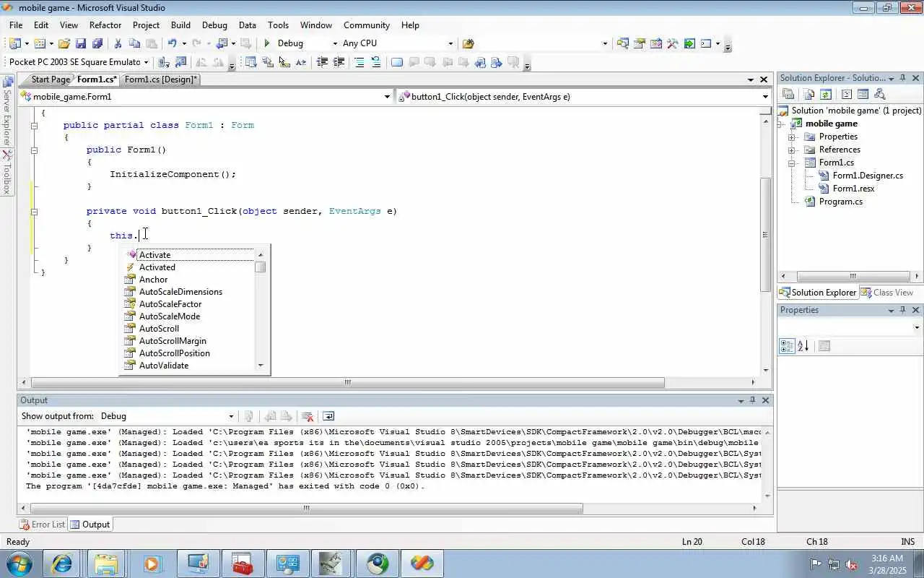Switch to the Start Page tab
The width and height of the screenshot is (924, 578).
[51, 79]
